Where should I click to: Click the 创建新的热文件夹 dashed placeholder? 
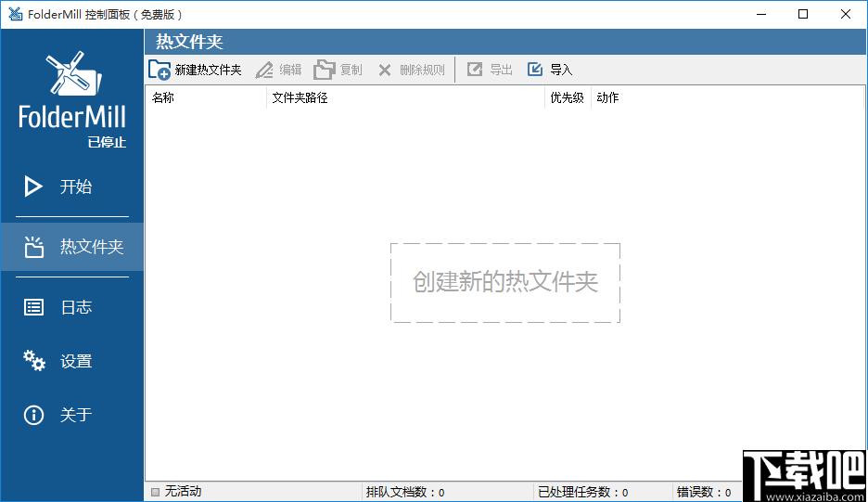504,283
